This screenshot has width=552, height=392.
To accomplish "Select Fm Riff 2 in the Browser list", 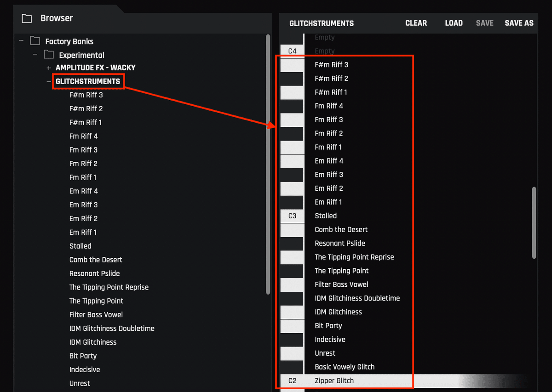I will point(84,164).
